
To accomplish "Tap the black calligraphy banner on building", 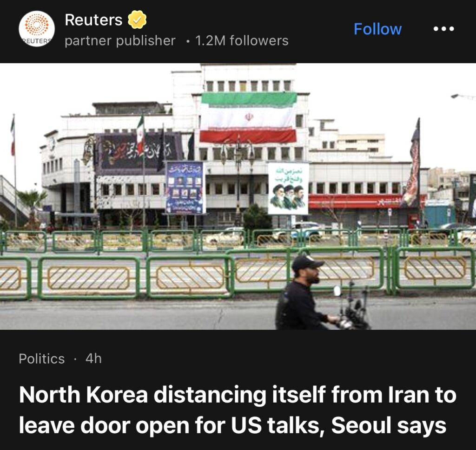I will (x=138, y=154).
